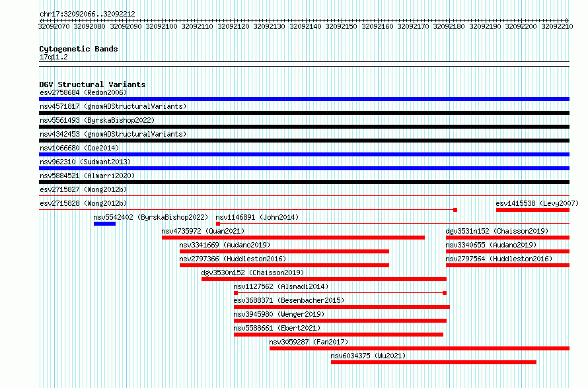Open nsv3945980 (Wenger2019) label
The height and width of the screenshot is (388, 588).
tap(279, 314)
